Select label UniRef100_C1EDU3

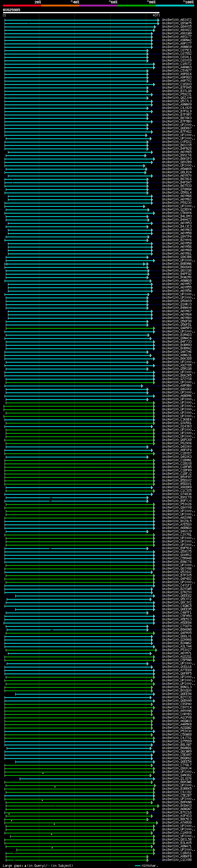click(x=176, y=84)
